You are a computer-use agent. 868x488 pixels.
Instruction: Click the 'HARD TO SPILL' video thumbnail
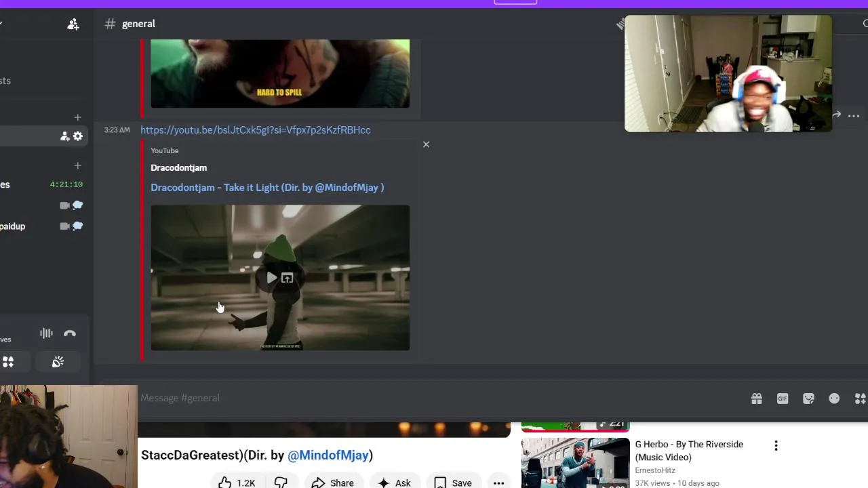[x=280, y=73]
